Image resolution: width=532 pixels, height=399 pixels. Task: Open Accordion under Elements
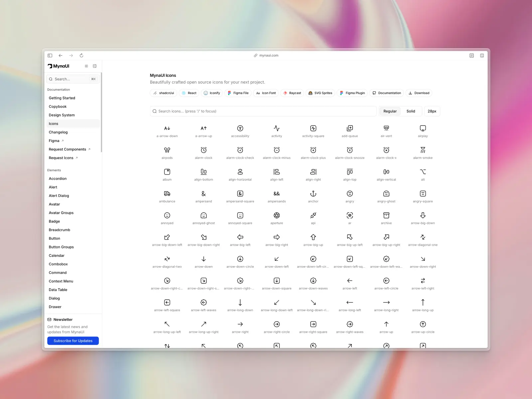[x=73, y=179]
